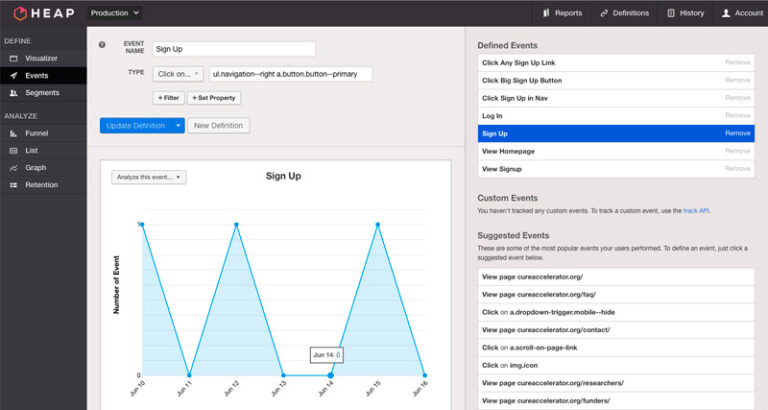Click the Heap logo icon
Screen dimensions: 768x410
tap(20, 13)
